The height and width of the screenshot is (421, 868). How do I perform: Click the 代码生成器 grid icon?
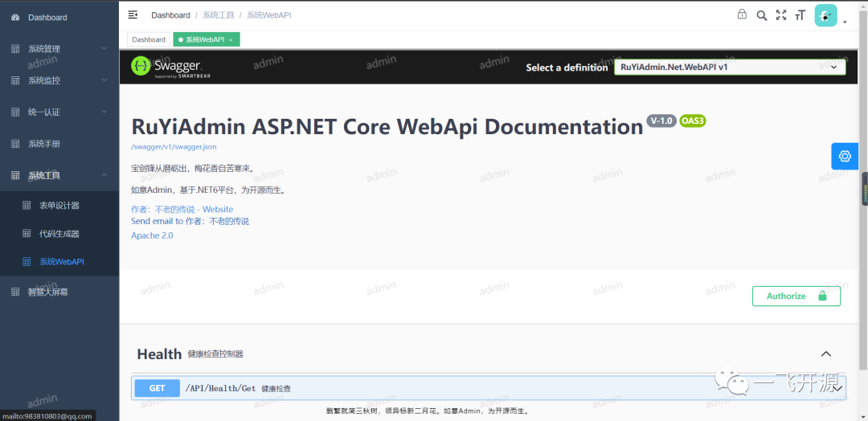pyautogui.click(x=27, y=234)
